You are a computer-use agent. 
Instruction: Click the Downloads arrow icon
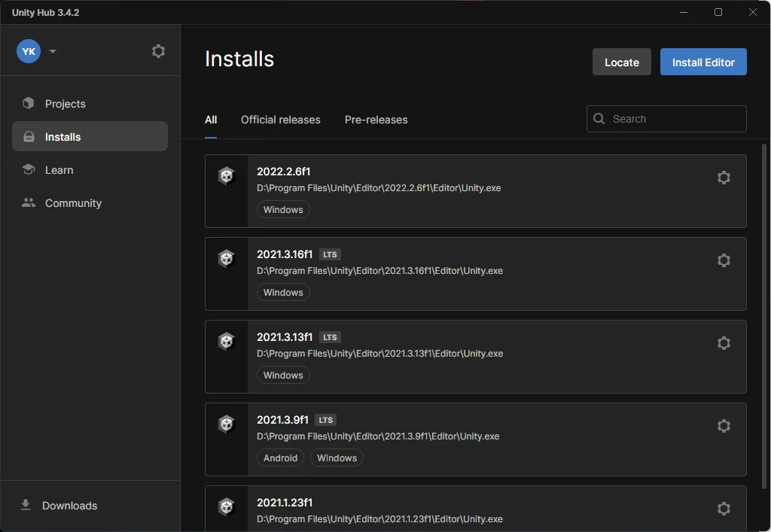pyautogui.click(x=26, y=505)
